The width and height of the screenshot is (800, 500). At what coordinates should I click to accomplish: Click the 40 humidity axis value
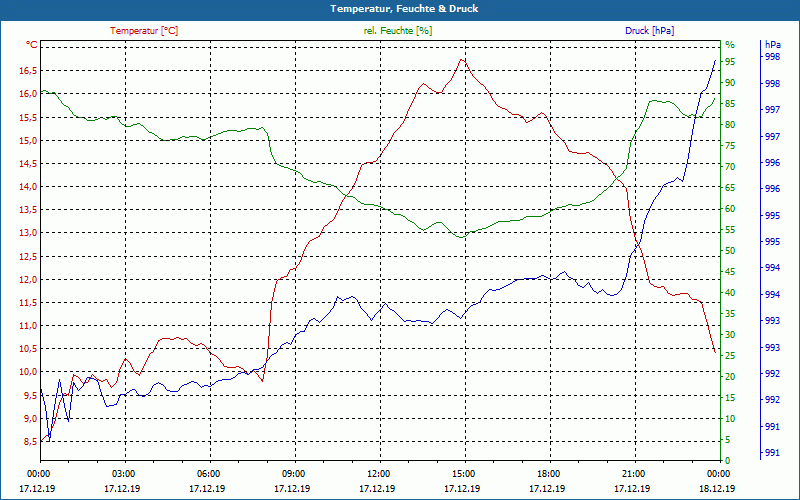pyautogui.click(x=730, y=293)
